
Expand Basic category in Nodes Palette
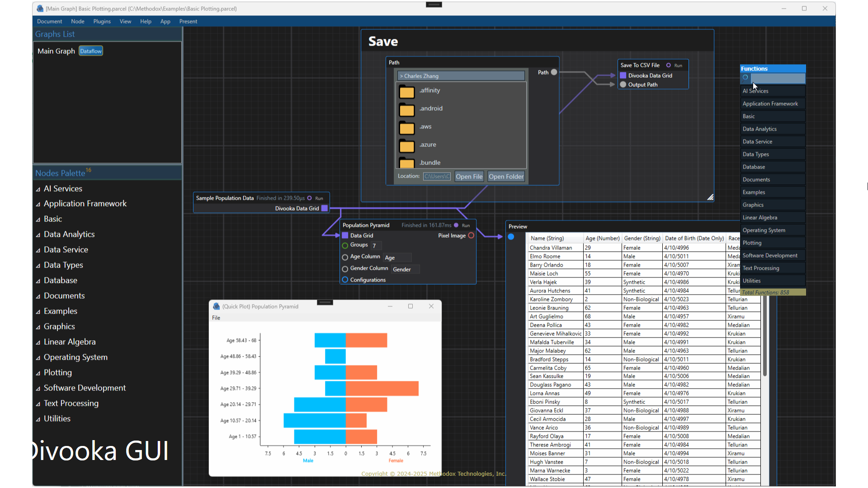tap(38, 220)
